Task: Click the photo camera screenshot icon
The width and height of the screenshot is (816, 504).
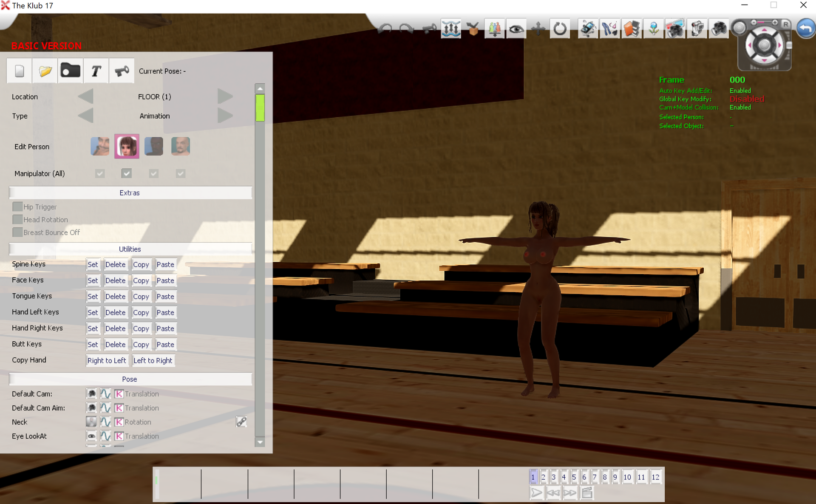Action: tap(719, 29)
